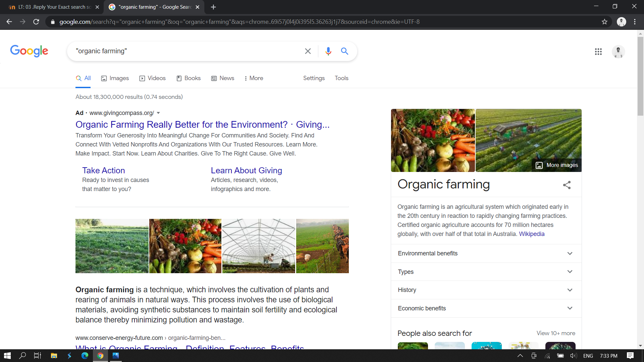Reload the page with refresh icon
The width and height of the screenshot is (644, 362).
36,22
